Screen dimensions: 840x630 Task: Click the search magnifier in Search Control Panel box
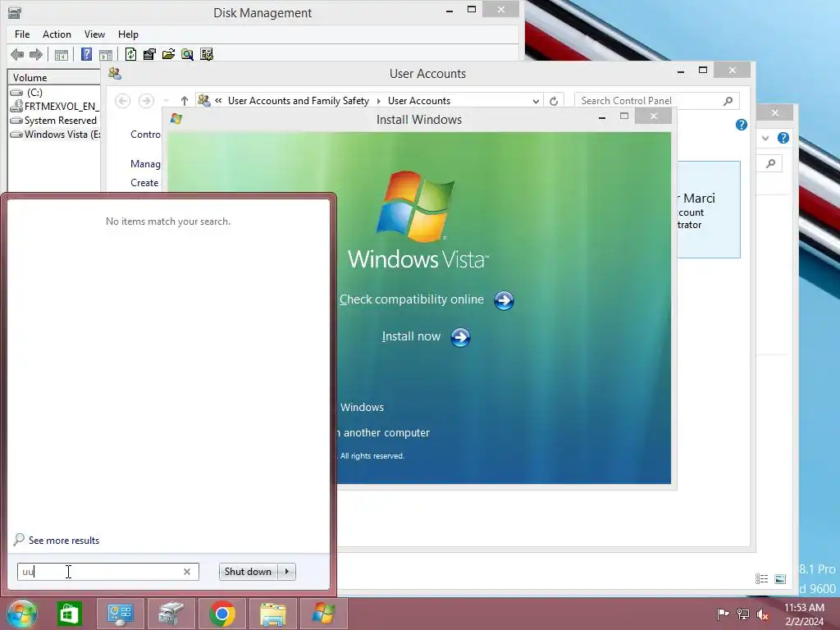pyautogui.click(x=728, y=101)
